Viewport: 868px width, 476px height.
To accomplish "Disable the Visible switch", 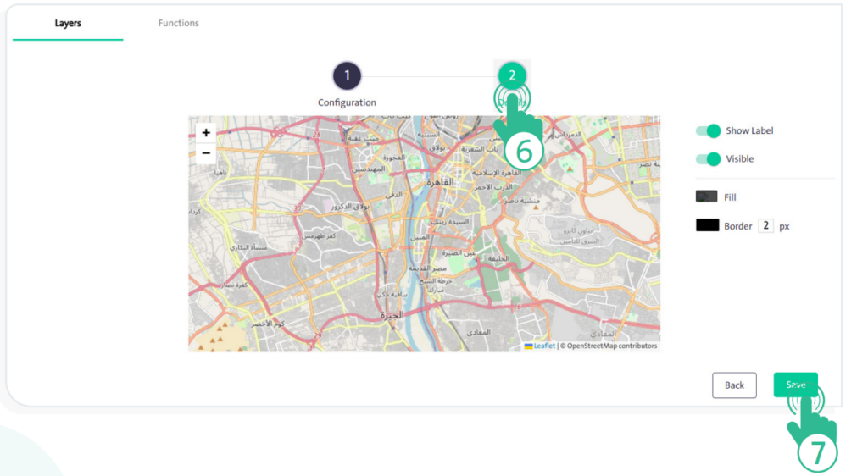I will tap(708, 159).
